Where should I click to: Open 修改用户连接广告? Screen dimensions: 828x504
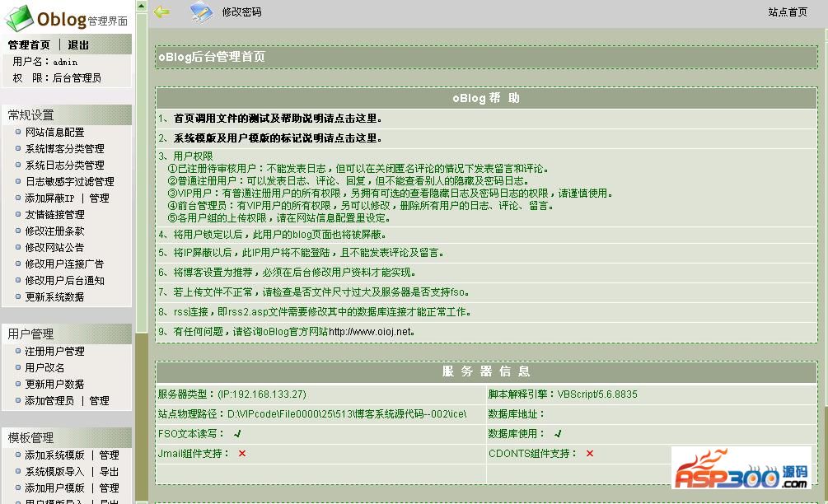tap(64, 264)
